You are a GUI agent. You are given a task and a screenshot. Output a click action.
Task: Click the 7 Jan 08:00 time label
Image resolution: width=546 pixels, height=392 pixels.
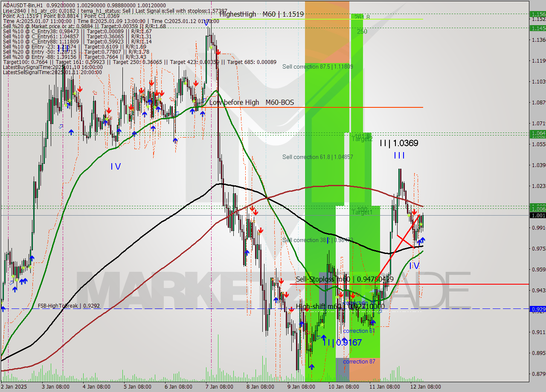pos(219,387)
